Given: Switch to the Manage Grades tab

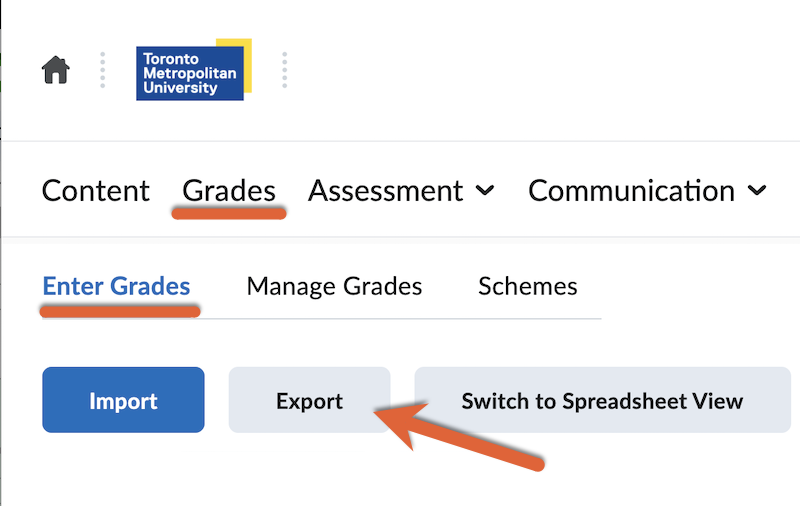Looking at the screenshot, I should [x=334, y=287].
